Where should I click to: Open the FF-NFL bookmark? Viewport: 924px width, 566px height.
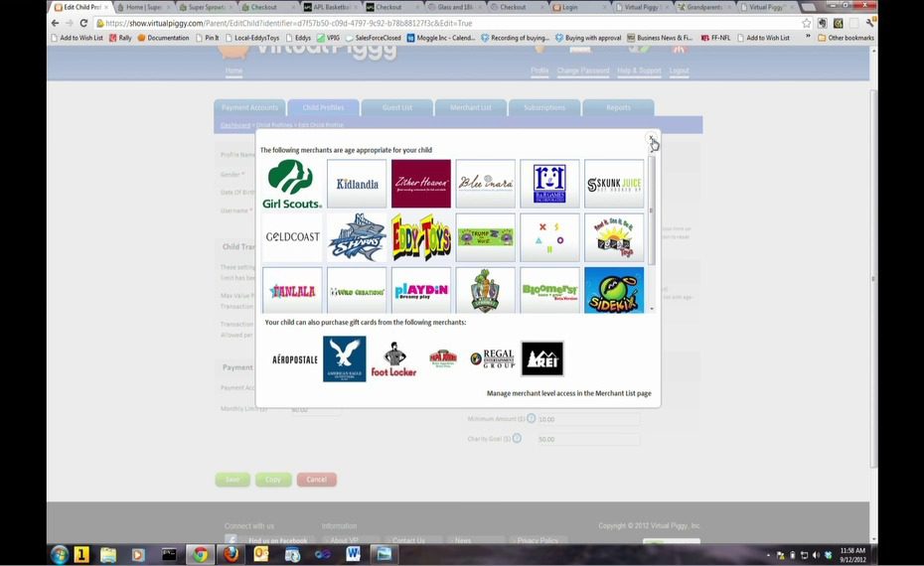click(716, 38)
